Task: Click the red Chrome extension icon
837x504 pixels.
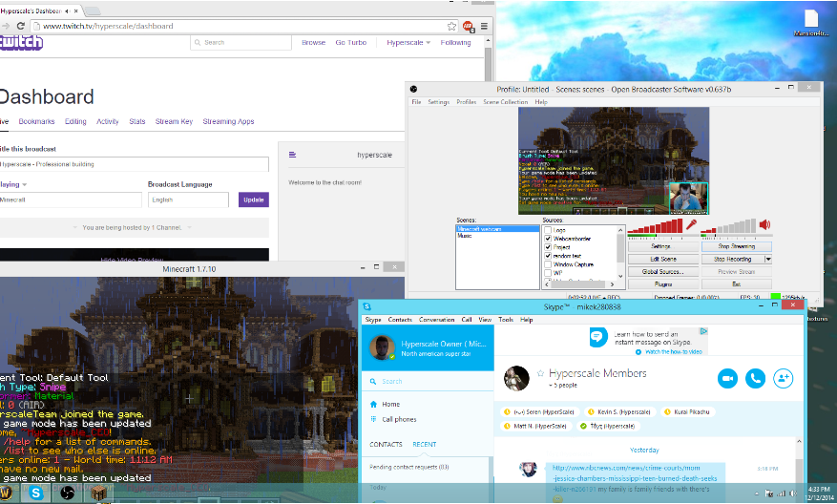Action: (x=469, y=26)
